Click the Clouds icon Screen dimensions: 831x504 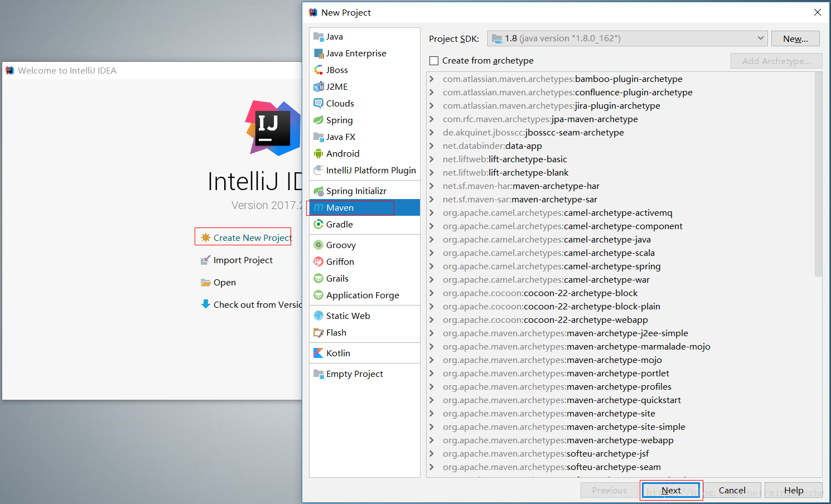[x=318, y=104]
